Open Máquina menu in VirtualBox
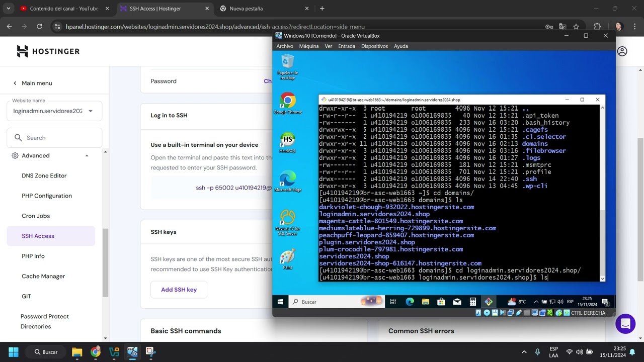 (x=309, y=46)
